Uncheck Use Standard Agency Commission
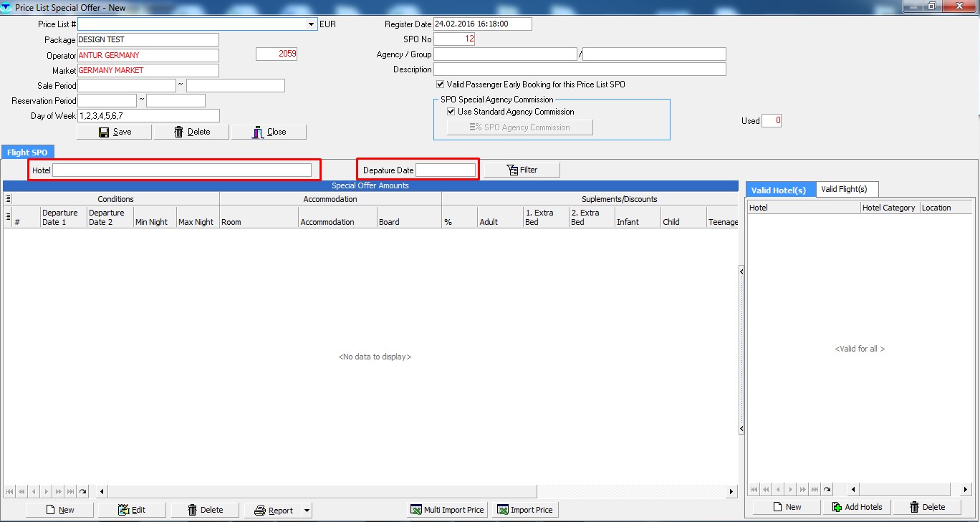 pos(451,112)
